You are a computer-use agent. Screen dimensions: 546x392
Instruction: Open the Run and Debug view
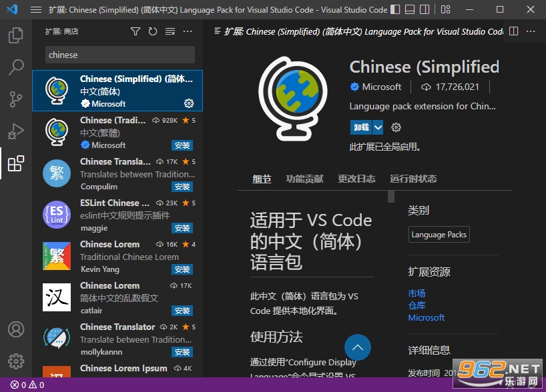(x=15, y=131)
